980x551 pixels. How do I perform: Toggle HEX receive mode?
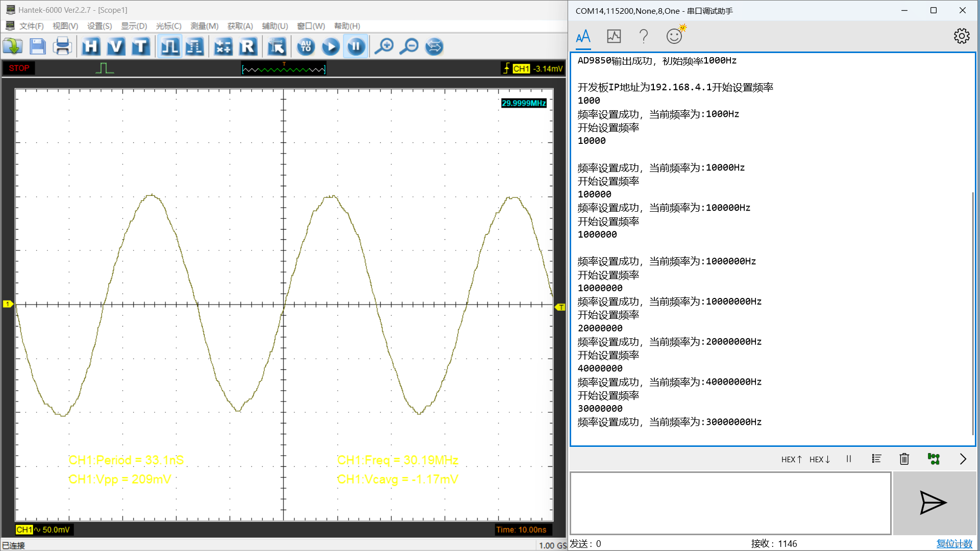tap(820, 459)
